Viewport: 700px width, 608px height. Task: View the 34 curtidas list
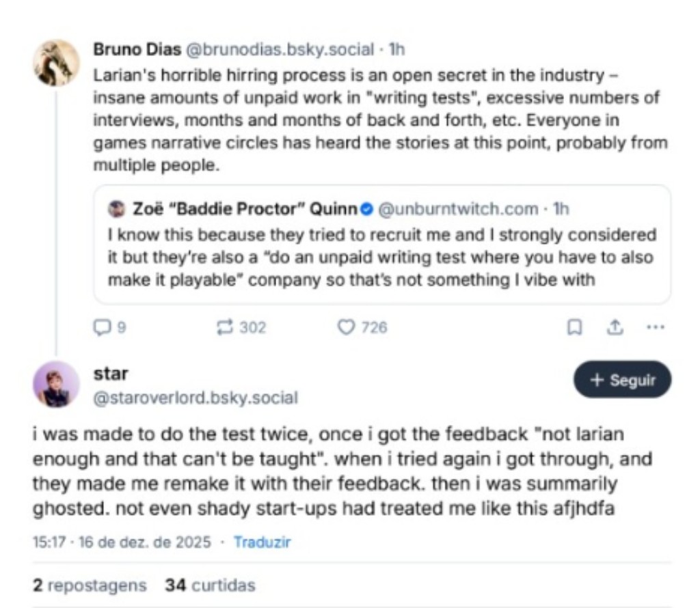tap(210, 585)
